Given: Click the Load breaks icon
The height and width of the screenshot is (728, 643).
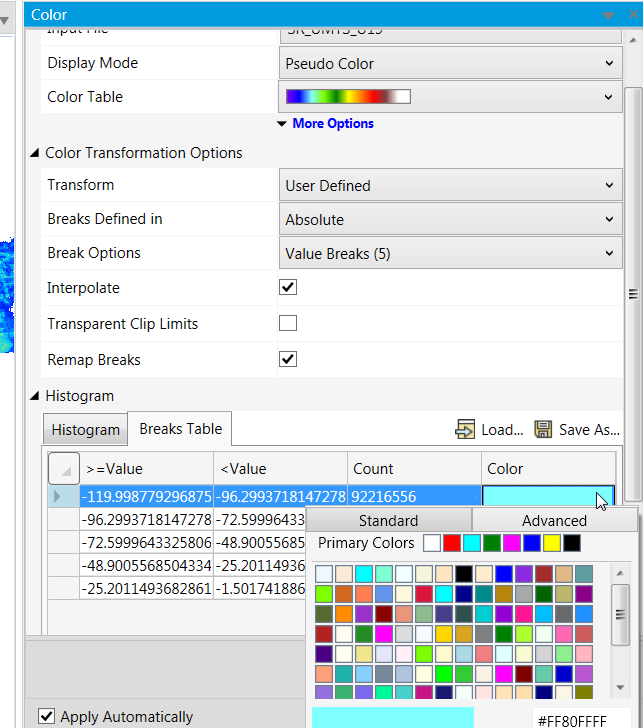Looking at the screenshot, I should coord(466,429).
